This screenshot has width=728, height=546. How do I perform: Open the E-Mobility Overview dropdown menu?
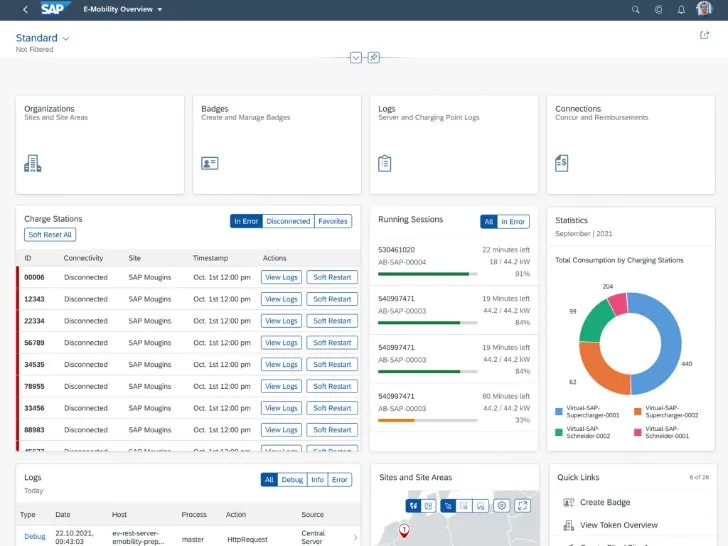pos(161,9)
